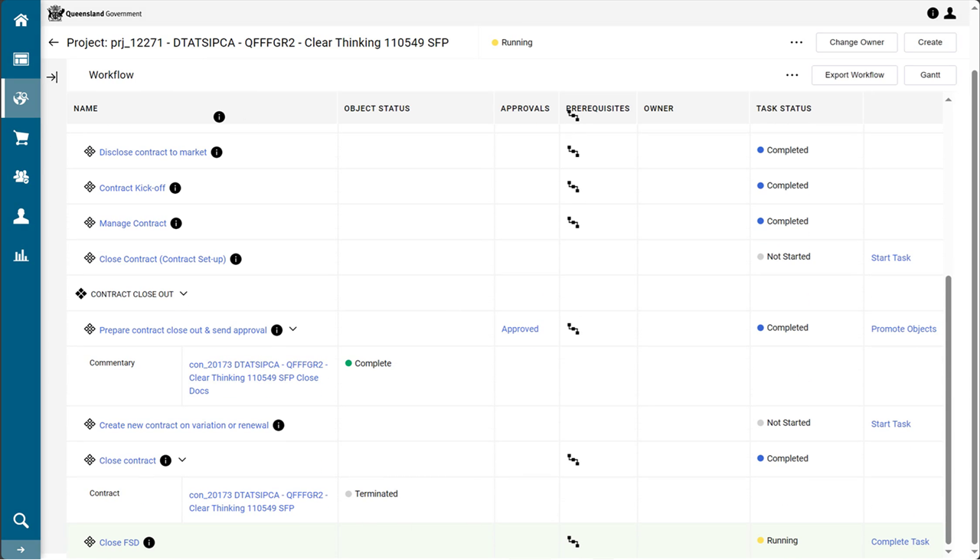Open project more options ellipsis menu

[796, 43]
